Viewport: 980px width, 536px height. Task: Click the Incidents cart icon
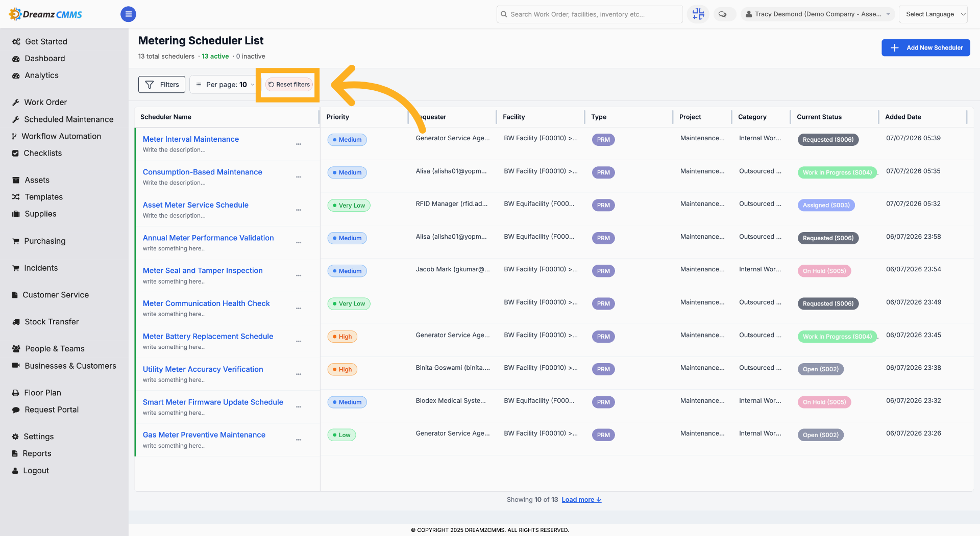(x=16, y=268)
